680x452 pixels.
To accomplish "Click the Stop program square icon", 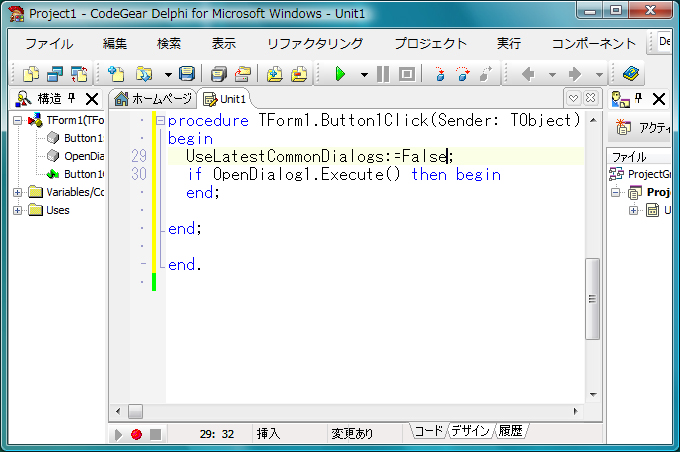I will tap(407, 74).
